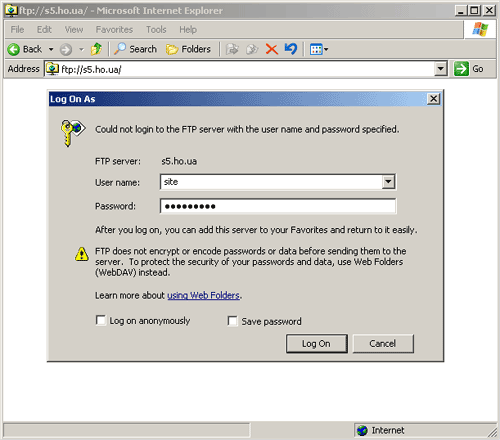Open Search with the magnifier icon

tap(120, 49)
